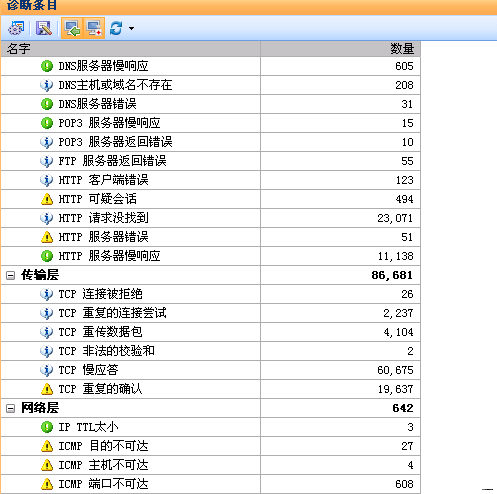Image resolution: width=497 pixels, height=494 pixels.
Task: Click warning icon beside ICMP 目的不可达
Action: point(47,446)
